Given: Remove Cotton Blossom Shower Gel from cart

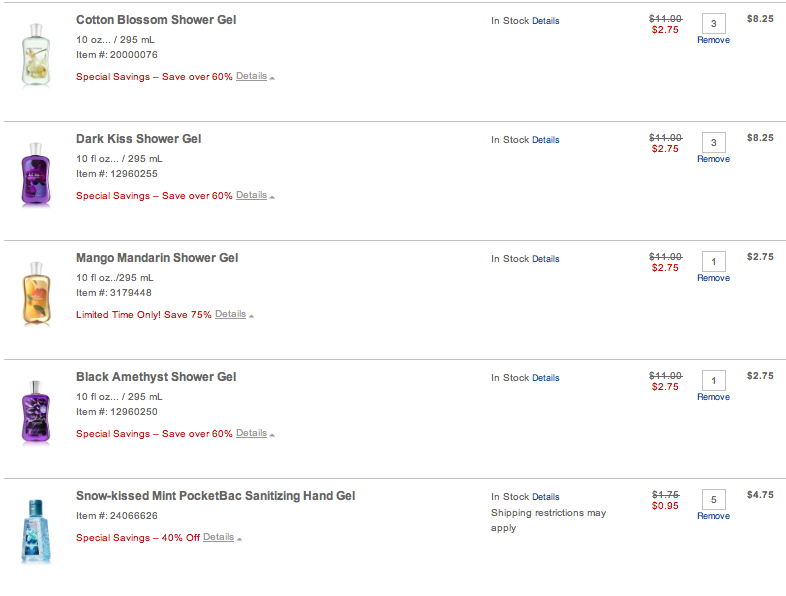Looking at the screenshot, I should pyautogui.click(x=713, y=40).
